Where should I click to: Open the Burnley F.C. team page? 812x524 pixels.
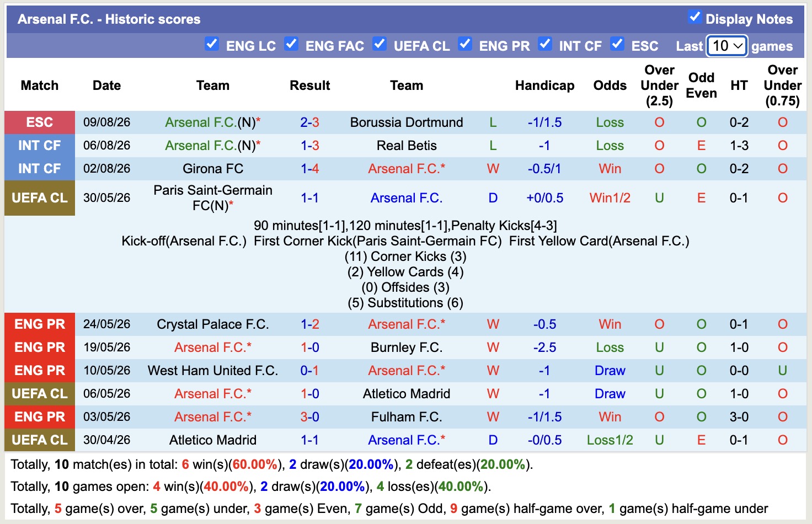(x=407, y=347)
